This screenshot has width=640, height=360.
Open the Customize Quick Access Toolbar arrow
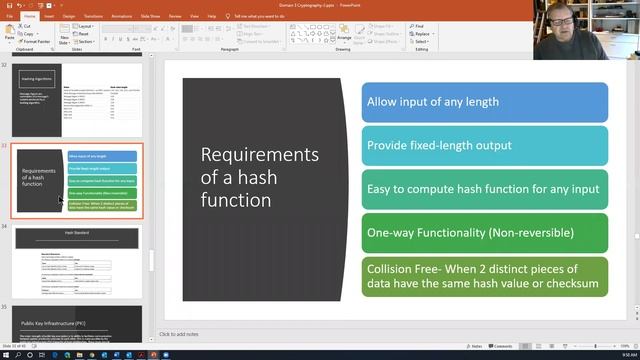click(x=62, y=5)
